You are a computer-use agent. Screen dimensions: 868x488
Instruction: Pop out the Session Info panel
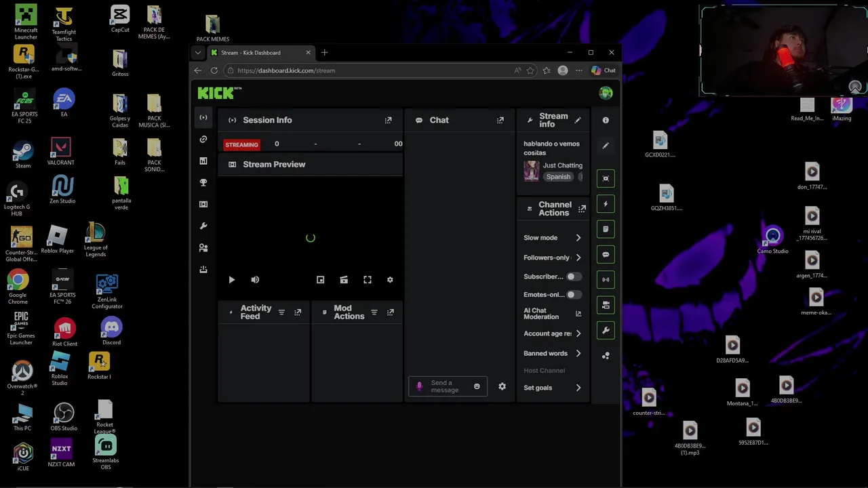388,120
